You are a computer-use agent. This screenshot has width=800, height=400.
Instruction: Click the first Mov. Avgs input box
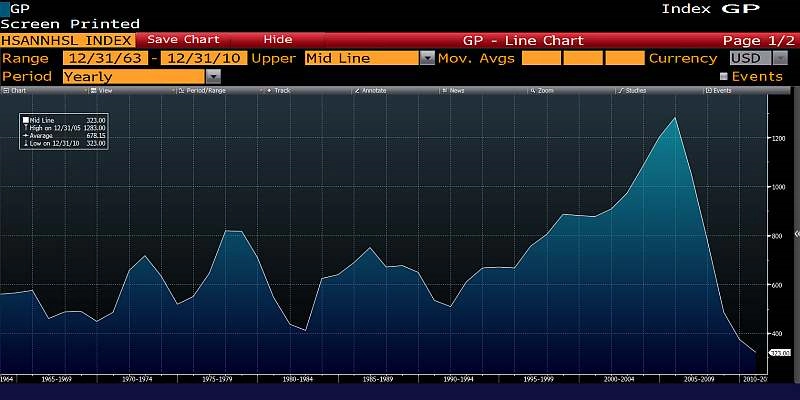[541, 59]
